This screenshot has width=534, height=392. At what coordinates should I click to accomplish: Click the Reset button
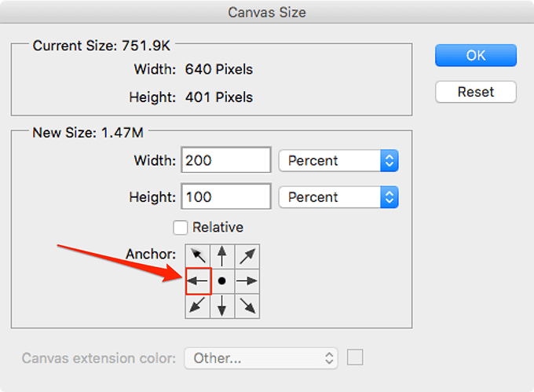[x=476, y=92]
